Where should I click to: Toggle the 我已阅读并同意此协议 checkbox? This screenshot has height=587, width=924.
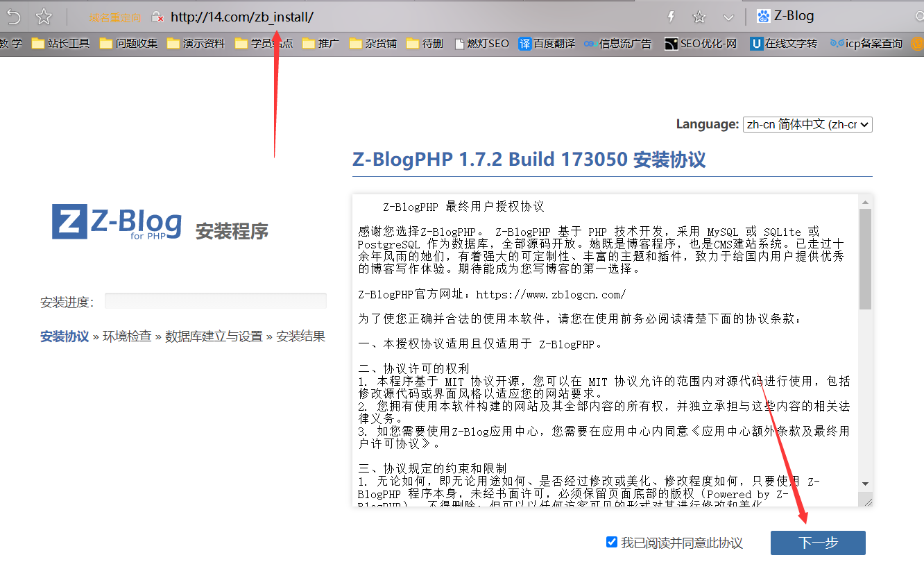611,542
